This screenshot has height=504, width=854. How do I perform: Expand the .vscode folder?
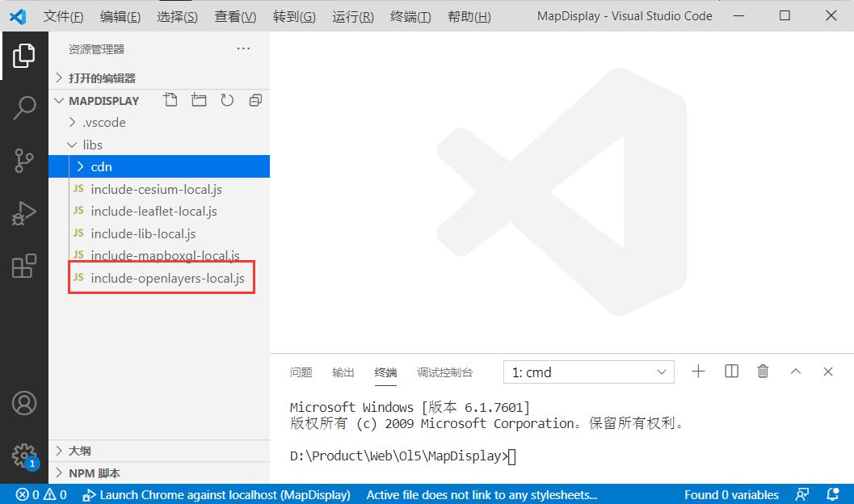tap(159, 123)
